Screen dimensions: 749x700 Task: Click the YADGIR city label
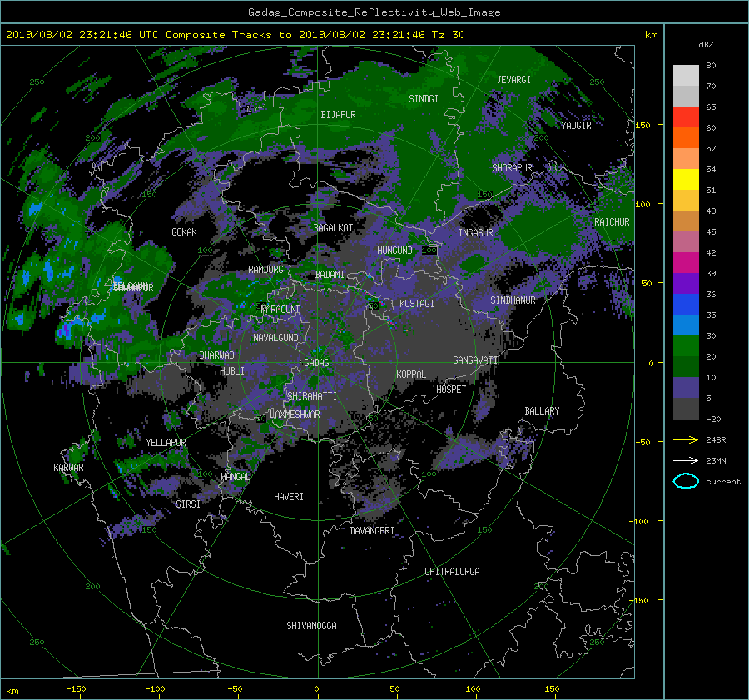(576, 126)
